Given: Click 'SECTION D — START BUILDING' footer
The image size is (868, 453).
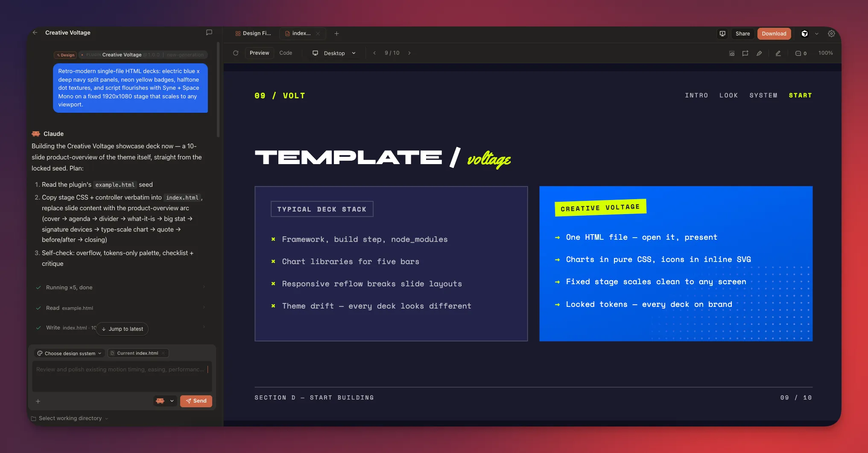Looking at the screenshot, I should click(x=314, y=397).
